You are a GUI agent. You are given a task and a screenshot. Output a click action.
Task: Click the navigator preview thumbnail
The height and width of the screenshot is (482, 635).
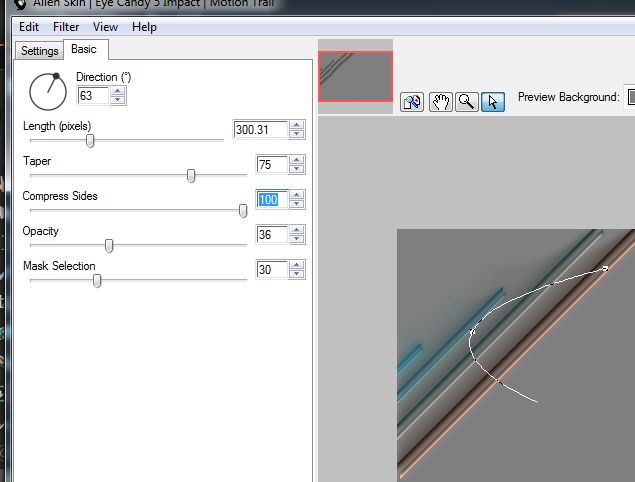[355, 76]
